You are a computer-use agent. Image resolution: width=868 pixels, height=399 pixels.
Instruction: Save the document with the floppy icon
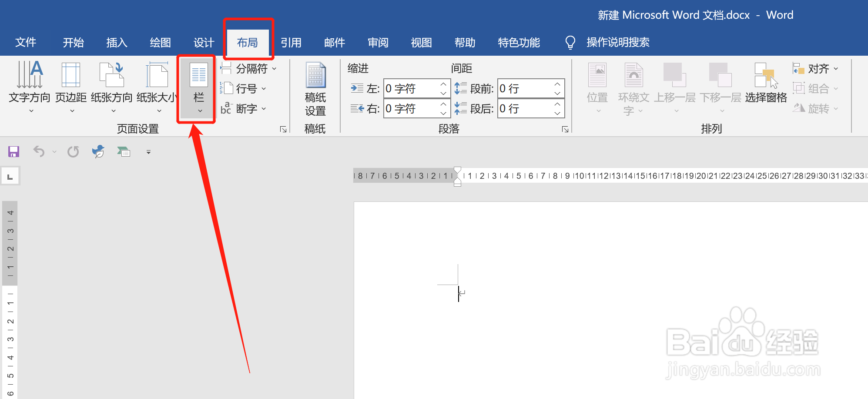click(13, 152)
